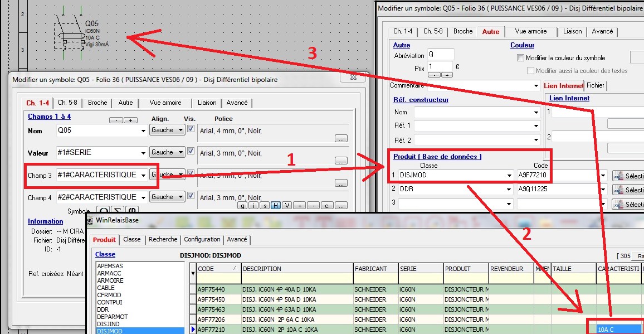The image size is (644, 334).
Task: Open the Gauche alignment dropdown for Nom
Action: click(x=180, y=130)
